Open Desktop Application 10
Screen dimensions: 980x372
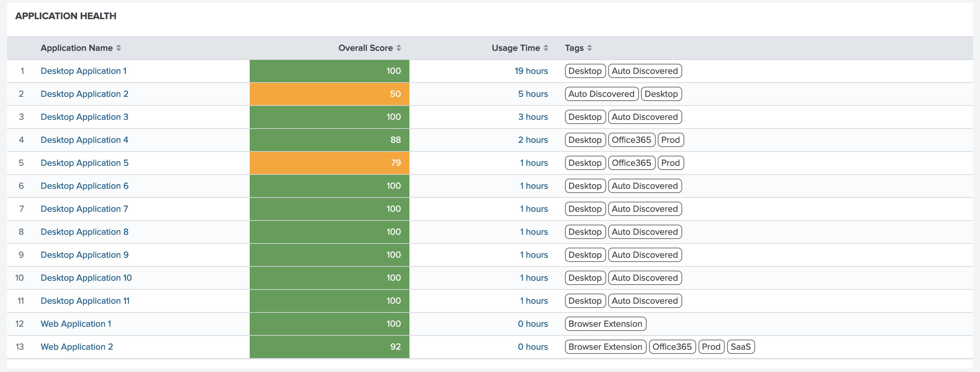pos(85,278)
